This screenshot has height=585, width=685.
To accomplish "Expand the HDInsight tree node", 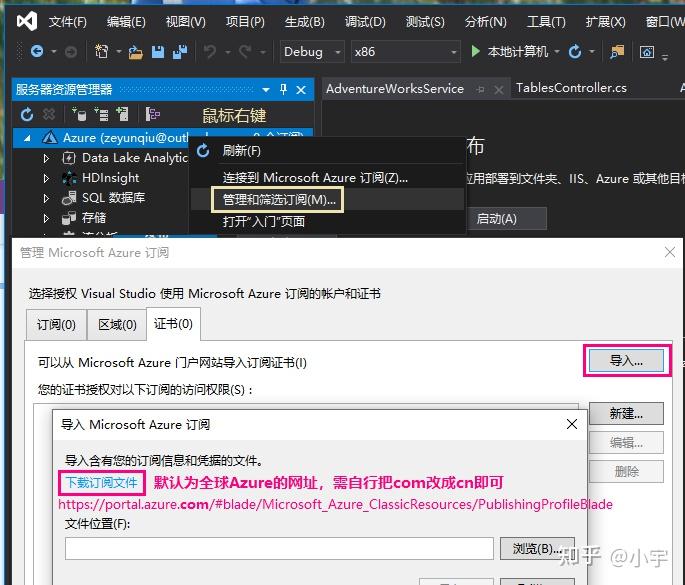I will click(x=46, y=178).
